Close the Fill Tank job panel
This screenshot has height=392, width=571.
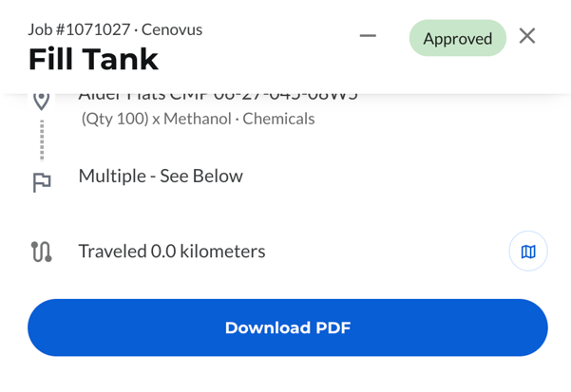point(527,36)
